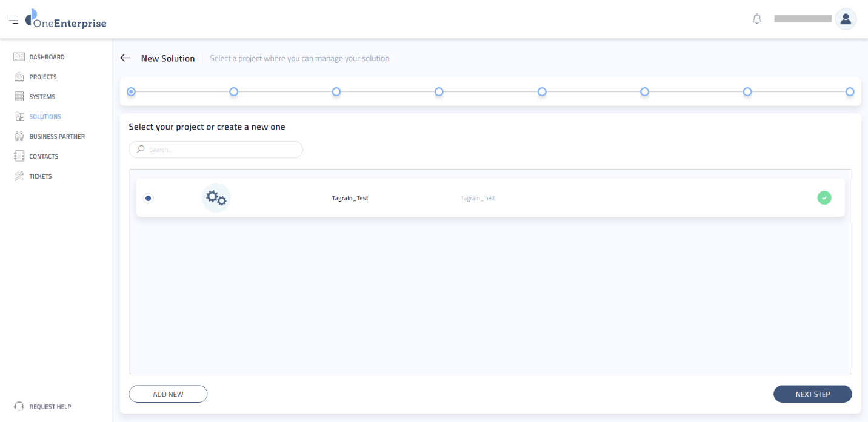
Task: Go back using the arrow next to New Solution
Action: [125, 58]
